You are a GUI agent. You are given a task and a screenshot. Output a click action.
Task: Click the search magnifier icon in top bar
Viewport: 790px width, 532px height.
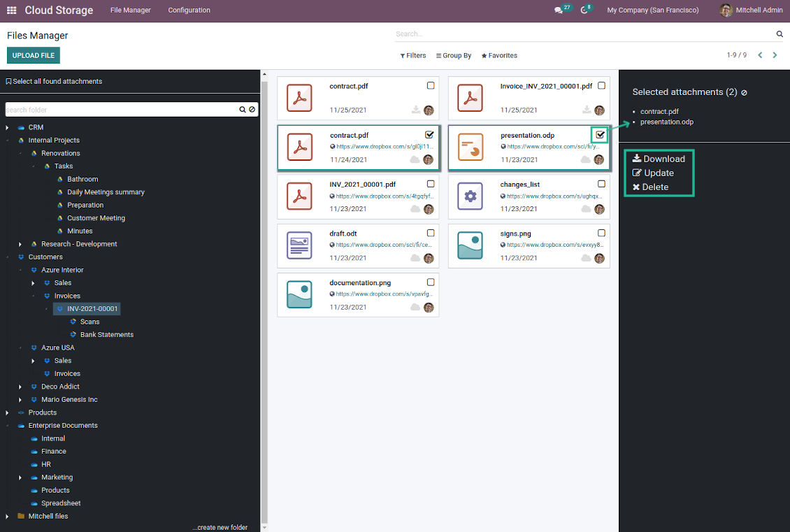[780, 34]
